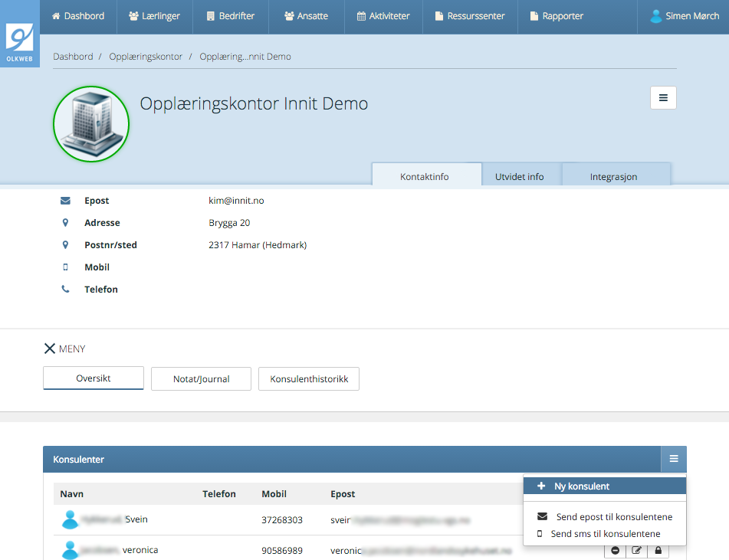Click the lock icon in veronica's row
The width and height of the screenshot is (729, 560).
point(658,550)
